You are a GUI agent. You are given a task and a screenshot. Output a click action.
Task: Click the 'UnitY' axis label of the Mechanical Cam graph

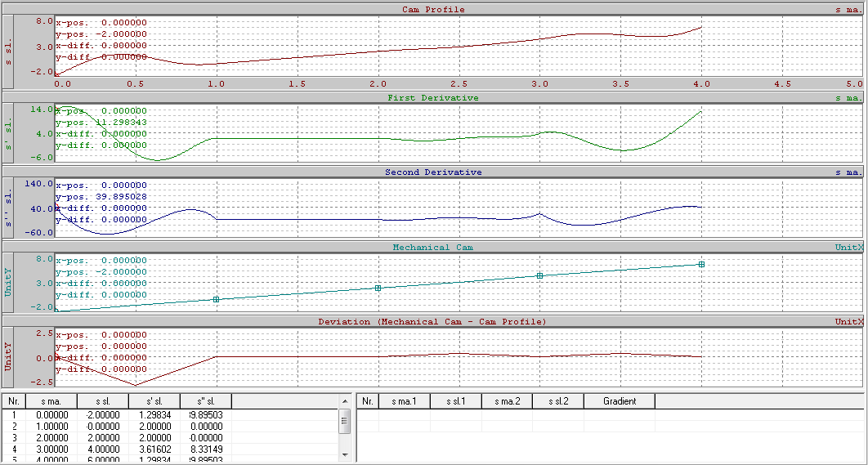pos(7,282)
